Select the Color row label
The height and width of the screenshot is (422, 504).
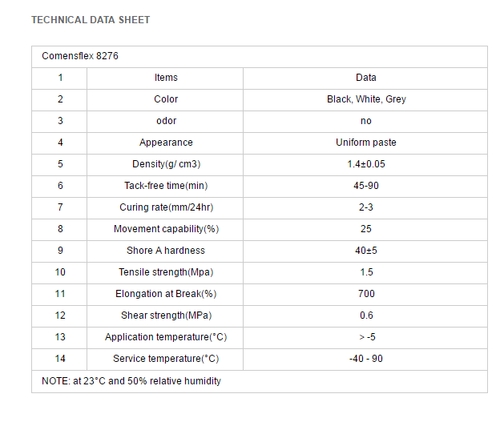166,99
